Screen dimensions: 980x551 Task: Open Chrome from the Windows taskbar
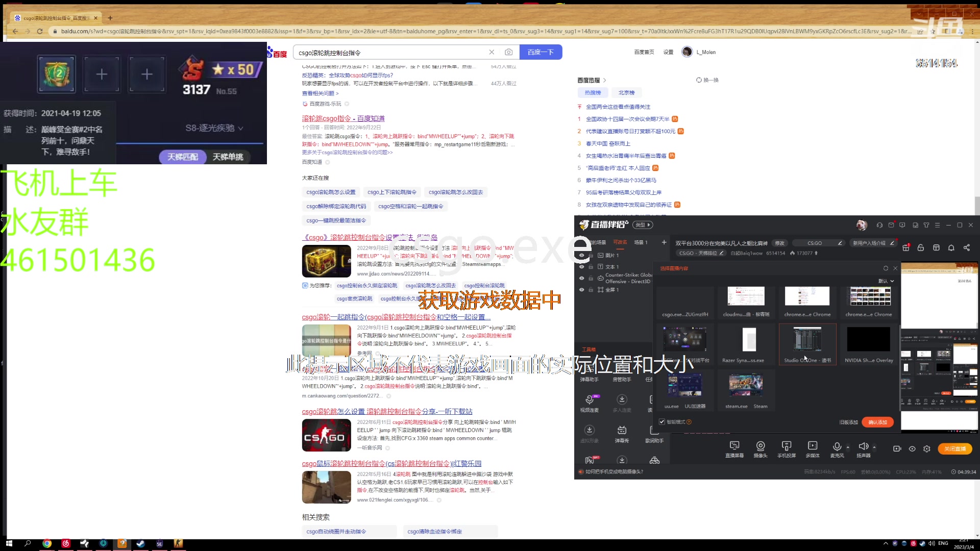[x=47, y=544]
